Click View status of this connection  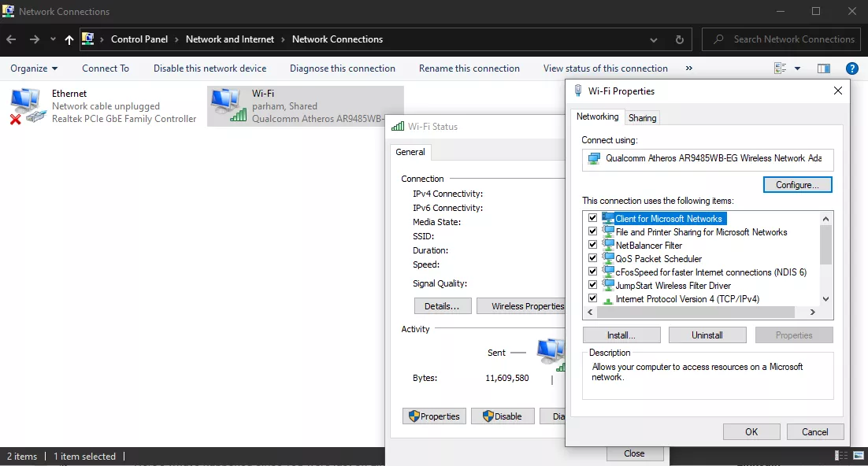pos(605,68)
